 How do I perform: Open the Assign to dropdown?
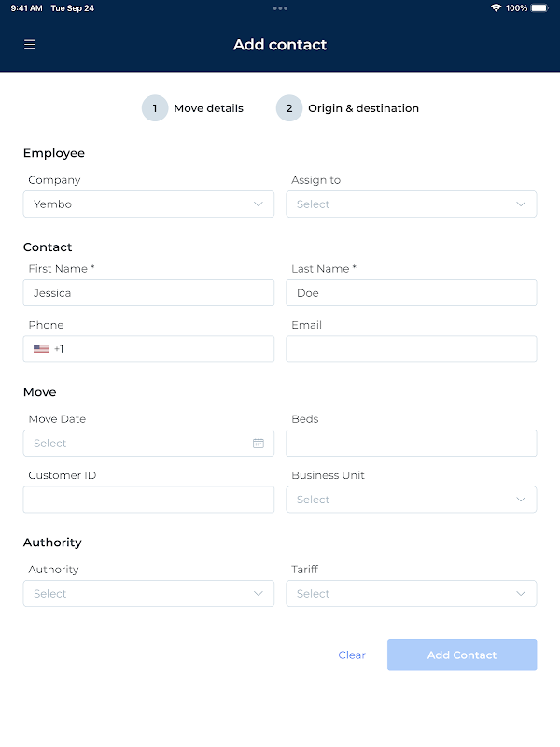411,204
